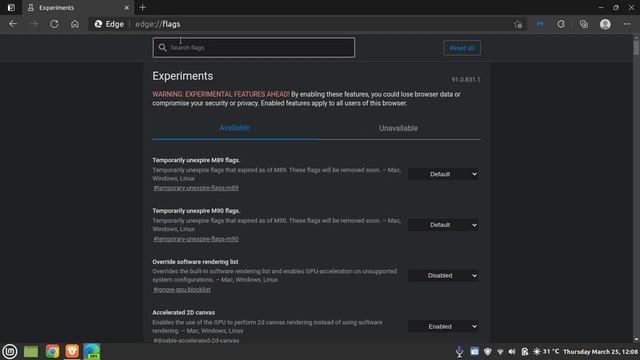Viewport: 640px width, 360px height.
Task: Switch to the Available tab
Action: [234, 128]
